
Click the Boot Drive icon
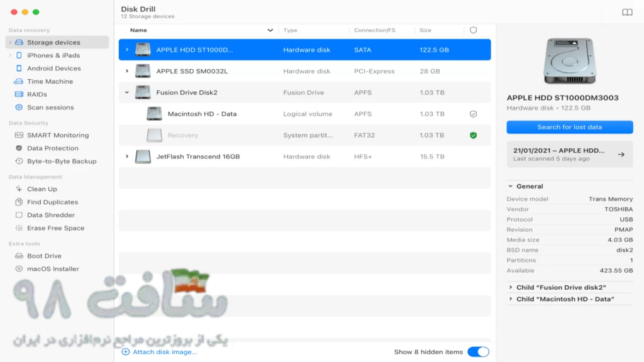coord(19,256)
